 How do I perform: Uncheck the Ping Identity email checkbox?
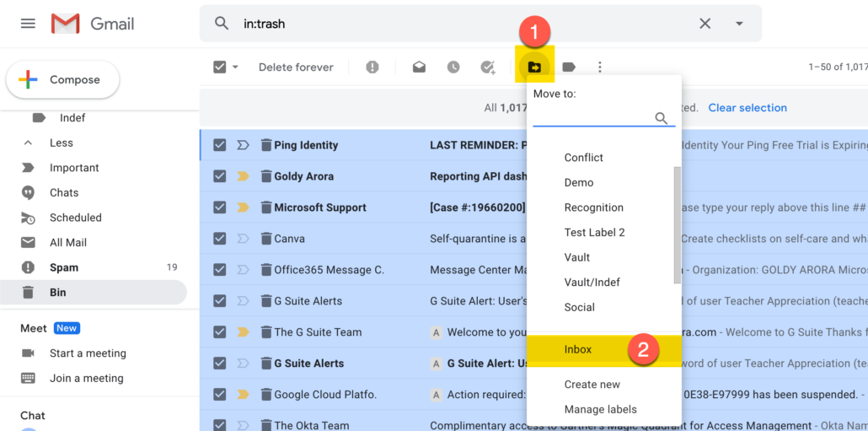[x=220, y=145]
